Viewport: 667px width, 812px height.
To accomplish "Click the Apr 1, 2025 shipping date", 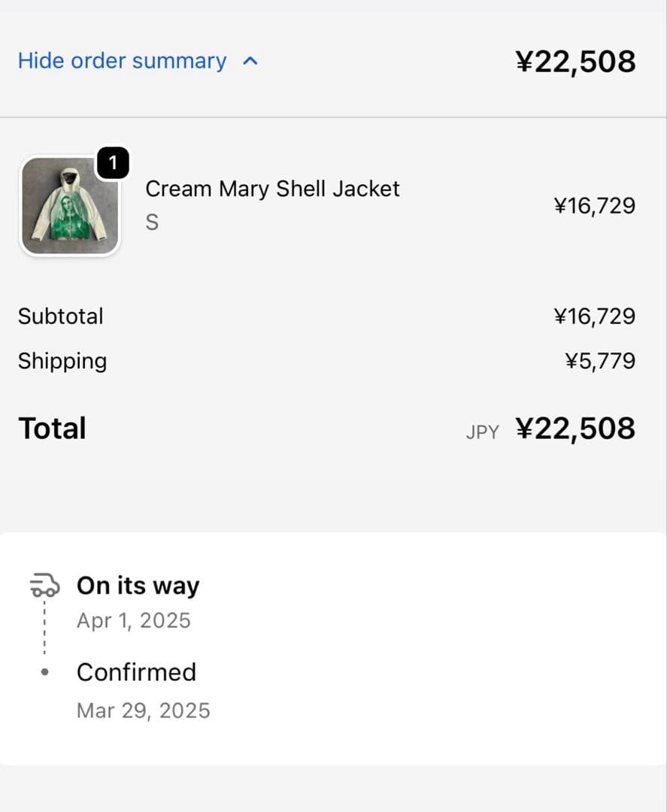I will [134, 621].
